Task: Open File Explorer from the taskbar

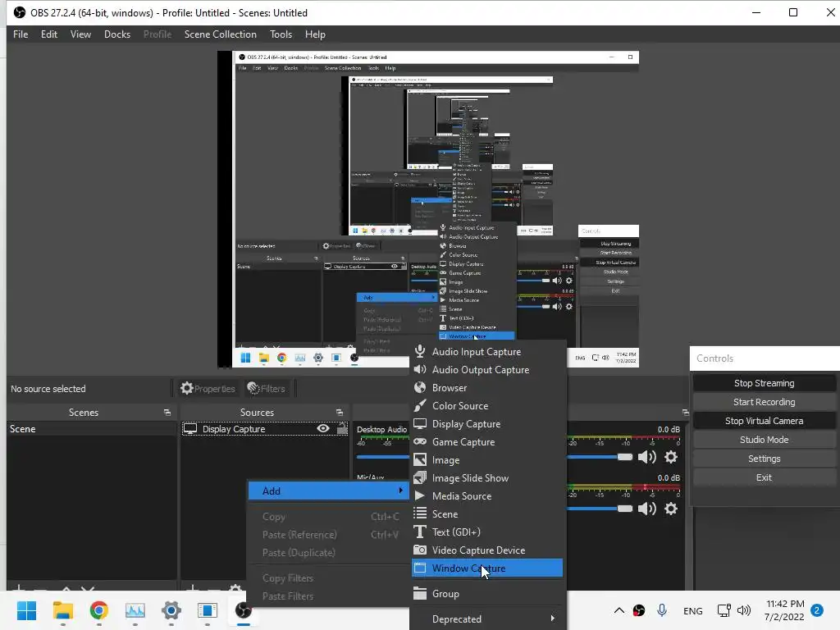Action: tap(62, 610)
